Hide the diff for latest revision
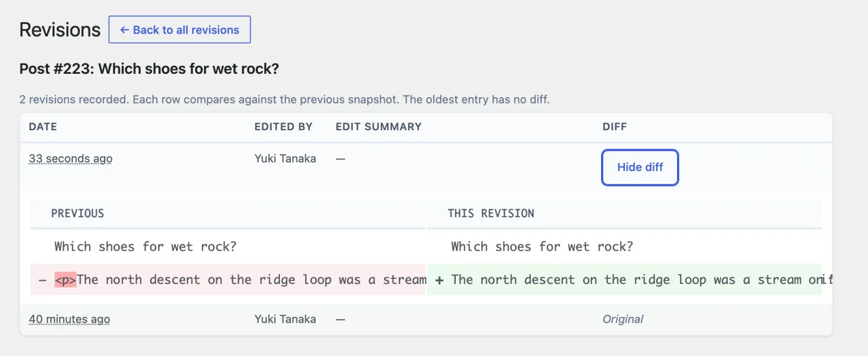Image resolution: width=868 pixels, height=356 pixels. (640, 167)
